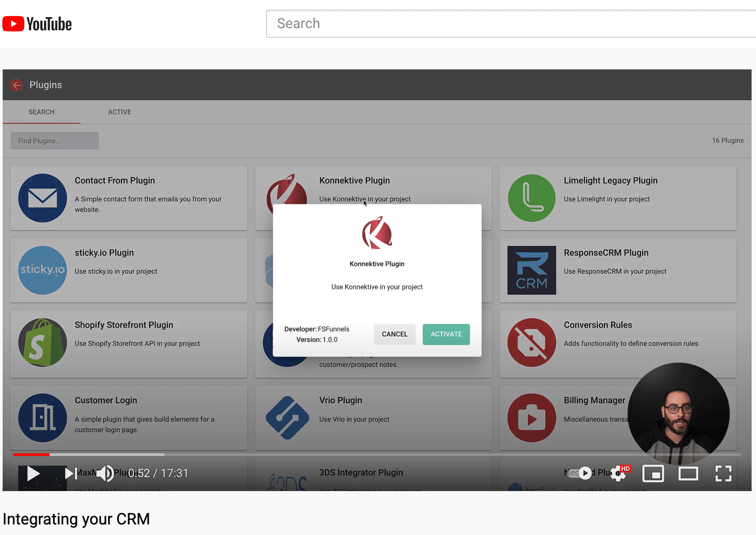Choose the sticky.io blue logo icon
This screenshot has width=756, height=535.
[x=43, y=270]
